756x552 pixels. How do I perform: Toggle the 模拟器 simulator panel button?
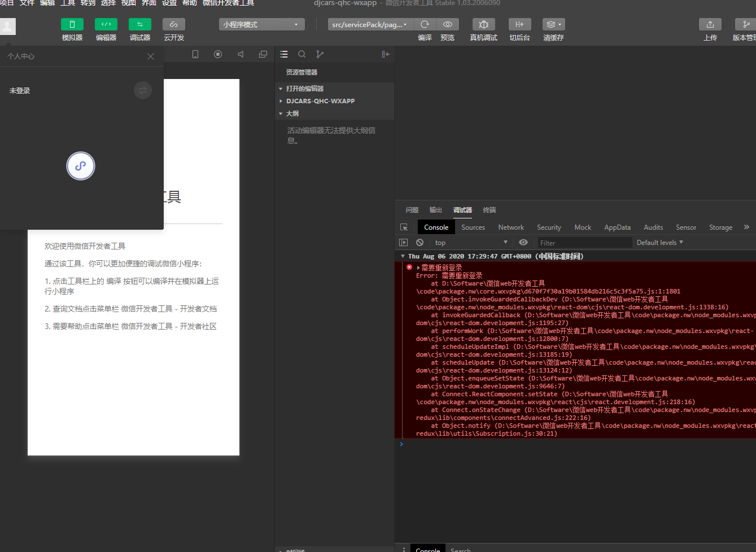tap(72, 24)
